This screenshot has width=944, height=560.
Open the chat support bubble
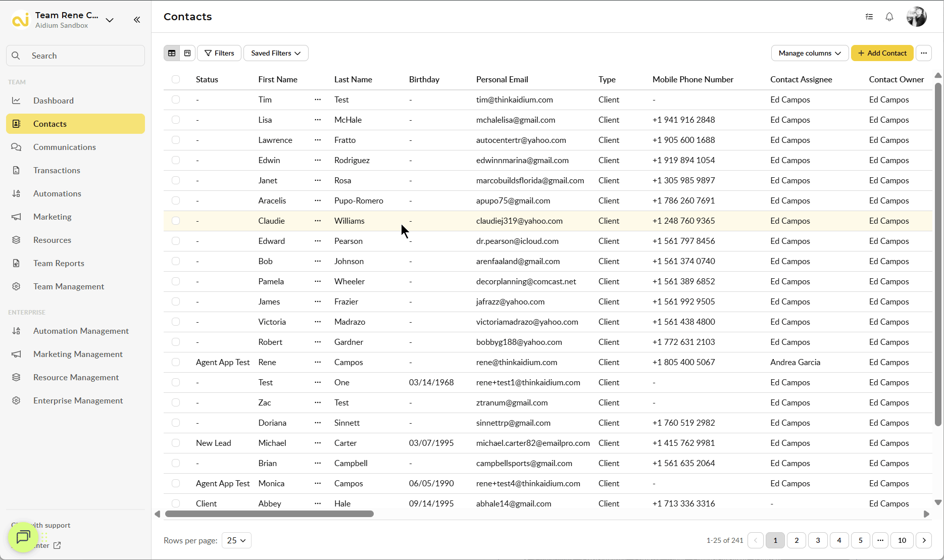click(23, 537)
